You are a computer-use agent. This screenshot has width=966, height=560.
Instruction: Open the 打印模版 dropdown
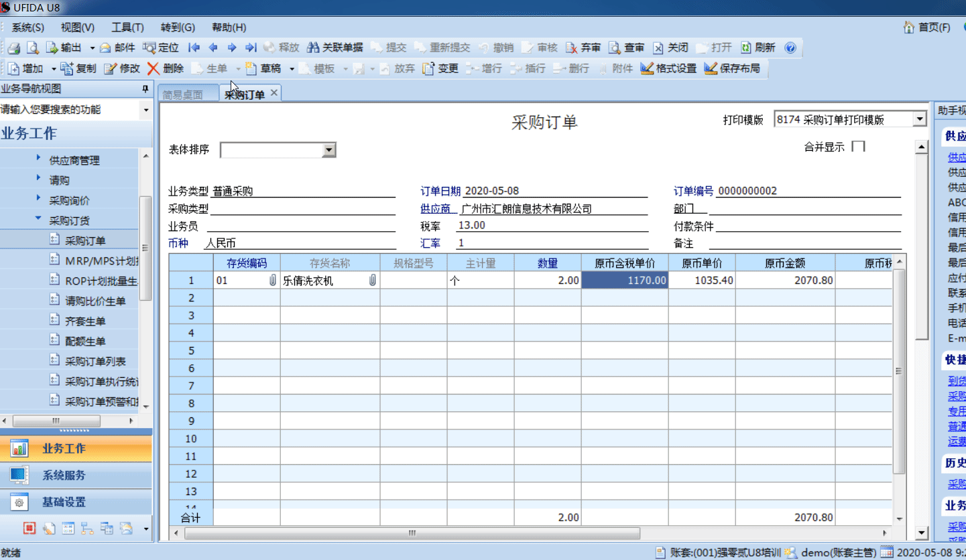coord(919,120)
